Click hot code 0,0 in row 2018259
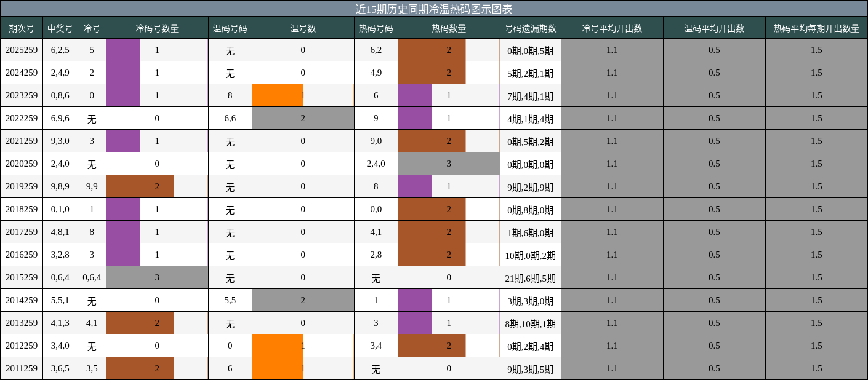868x380 pixels. click(376, 209)
